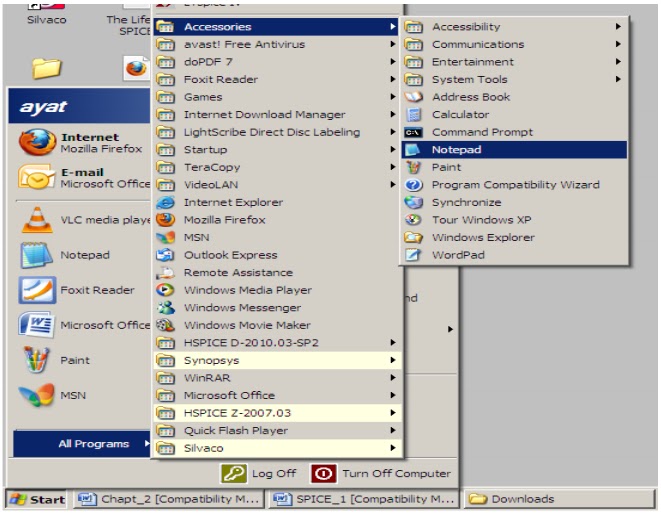Viewport: 661px width, 513px height.
Task: Click the Firefox Internet icon in pinned list
Action: 37,142
